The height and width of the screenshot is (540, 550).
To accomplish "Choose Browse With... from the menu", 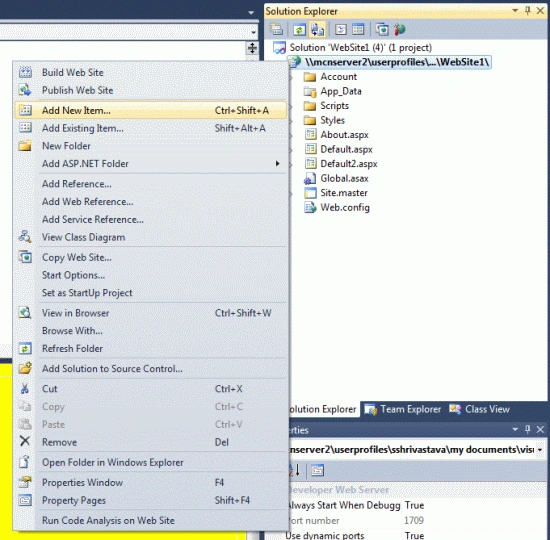I will tap(151, 331).
